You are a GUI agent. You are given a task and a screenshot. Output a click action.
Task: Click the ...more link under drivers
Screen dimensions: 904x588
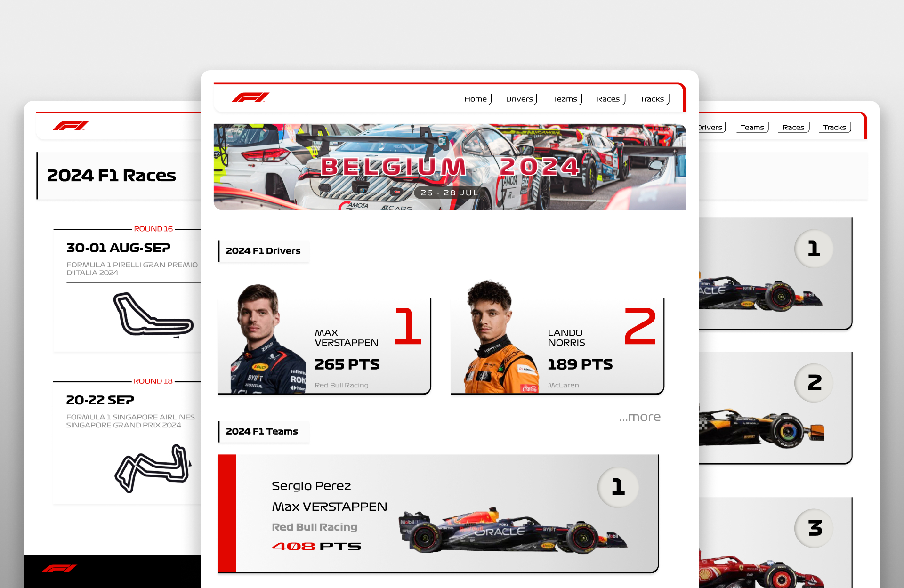[639, 417]
